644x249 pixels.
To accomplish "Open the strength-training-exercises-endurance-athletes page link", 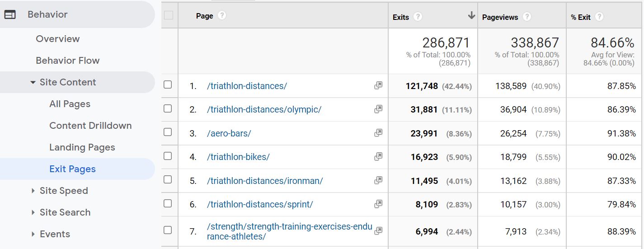I will coord(290,231).
